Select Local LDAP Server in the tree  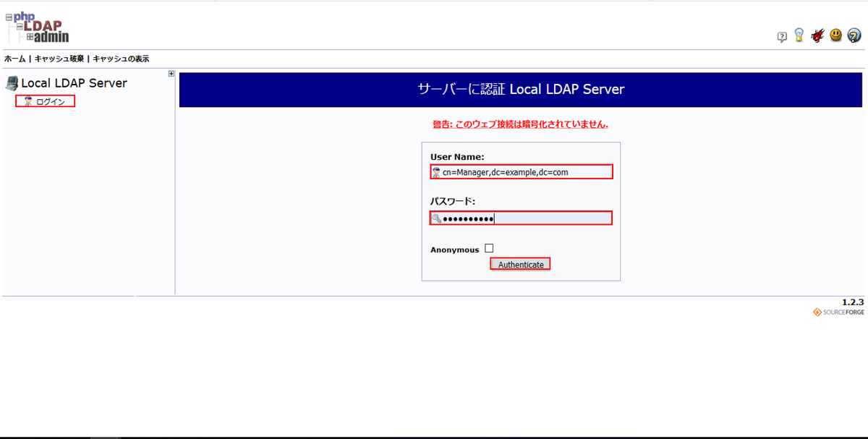coord(74,83)
